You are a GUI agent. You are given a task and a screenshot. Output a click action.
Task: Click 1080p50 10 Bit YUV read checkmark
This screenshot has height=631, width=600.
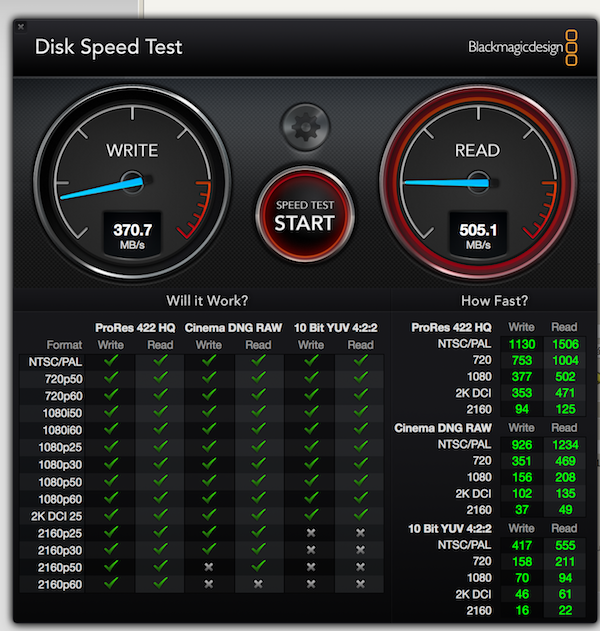[x=361, y=480]
